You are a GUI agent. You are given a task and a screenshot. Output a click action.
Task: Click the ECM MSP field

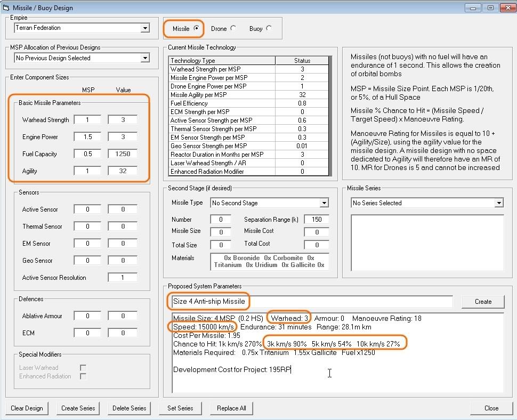(87, 333)
